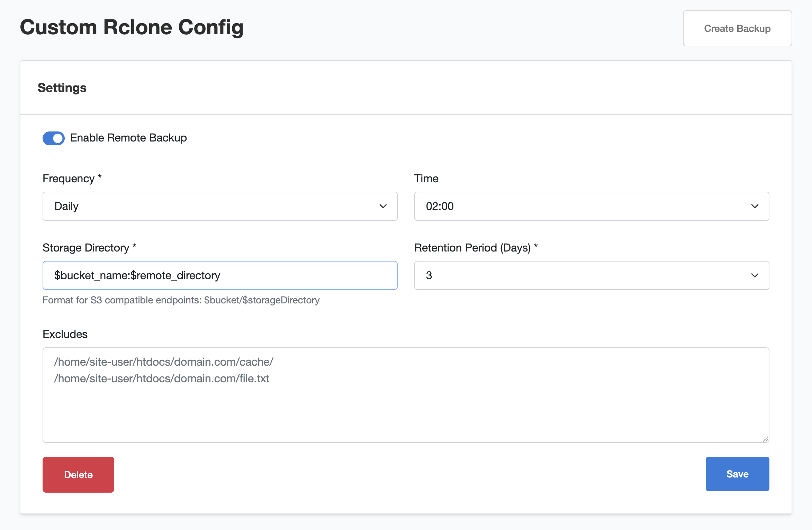Click the chevron arrow in Frequency field

click(x=383, y=207)
